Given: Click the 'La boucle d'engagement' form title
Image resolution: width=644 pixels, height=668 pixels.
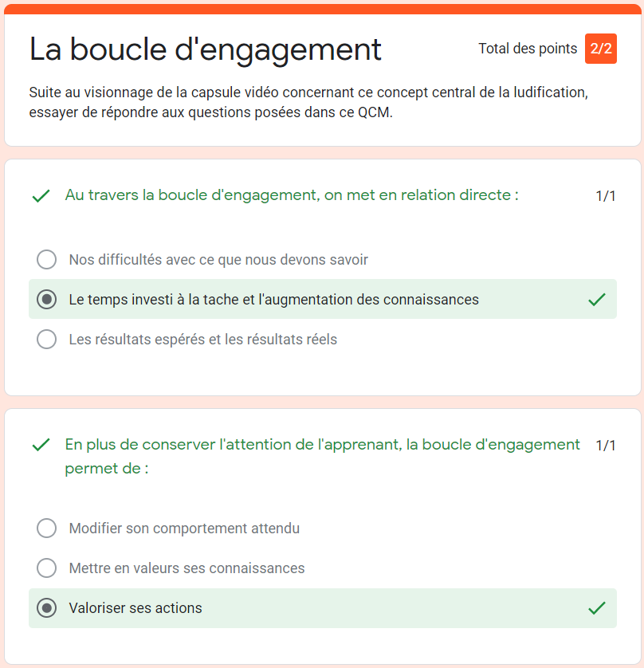Looking at the screenshot, I should [x=206, y=50].
